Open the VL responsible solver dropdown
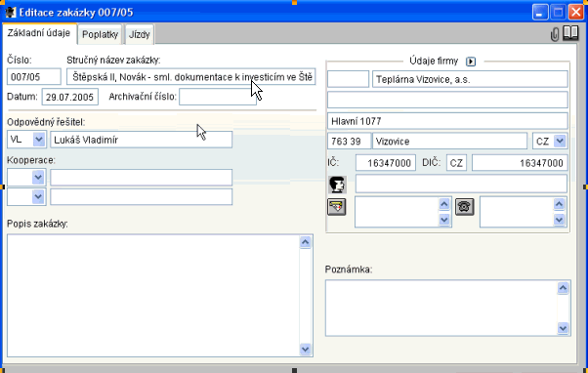 click(x=39, y=140)
